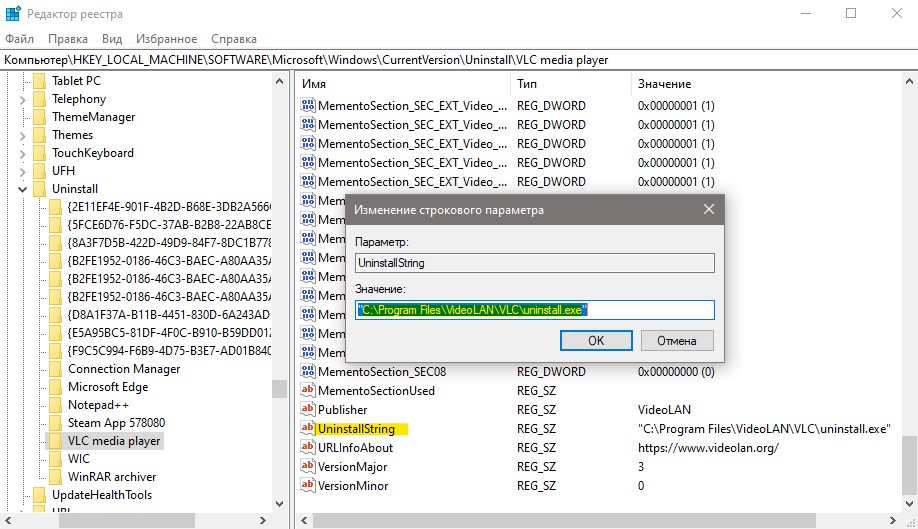Select the 0x00000000 (0) value cell
Screen dimensions: 918x529
(676, 372)
